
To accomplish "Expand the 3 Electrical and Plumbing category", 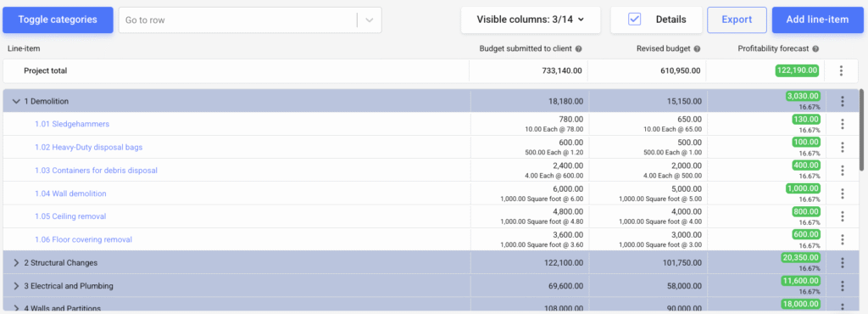I will coord(16,286).
